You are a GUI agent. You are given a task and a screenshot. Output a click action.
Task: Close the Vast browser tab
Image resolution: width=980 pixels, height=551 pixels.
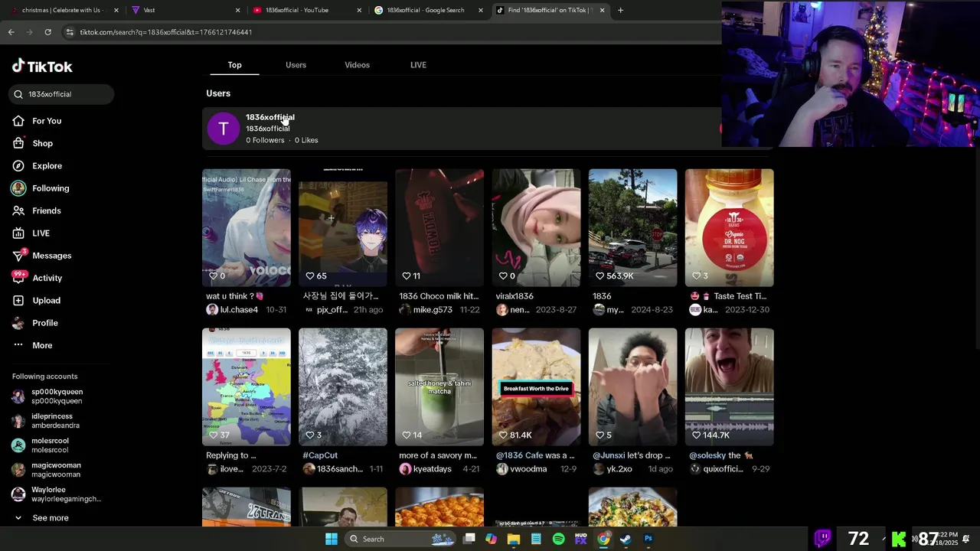pos(237,10)
